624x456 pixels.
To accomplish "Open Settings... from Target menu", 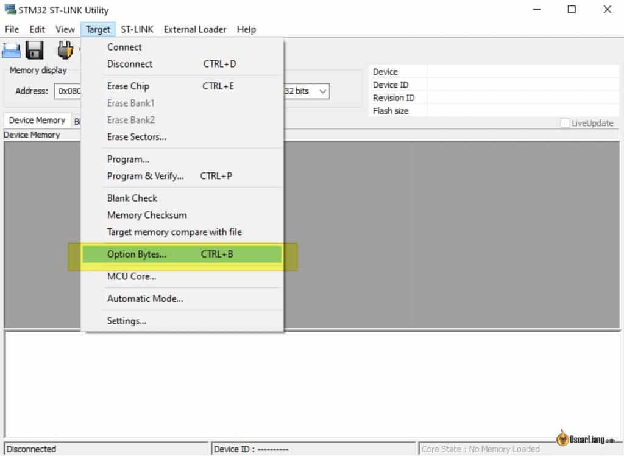I will pos(182,321).
